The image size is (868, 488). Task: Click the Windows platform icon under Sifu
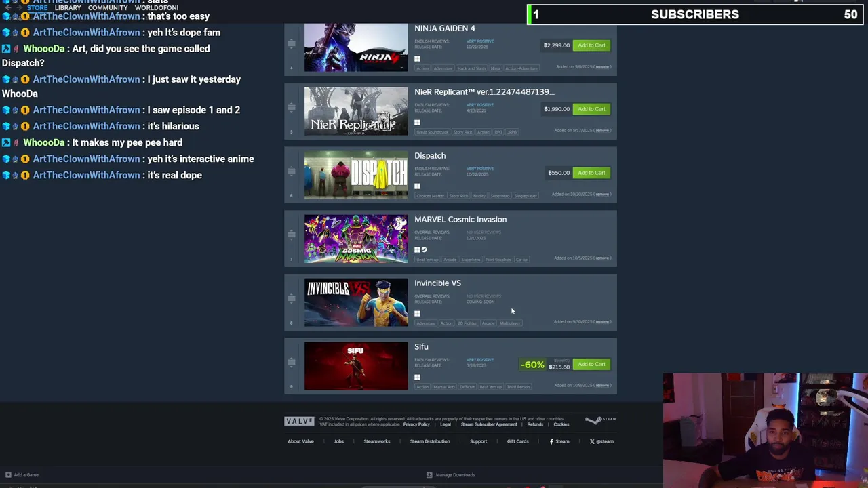(417, 378)
